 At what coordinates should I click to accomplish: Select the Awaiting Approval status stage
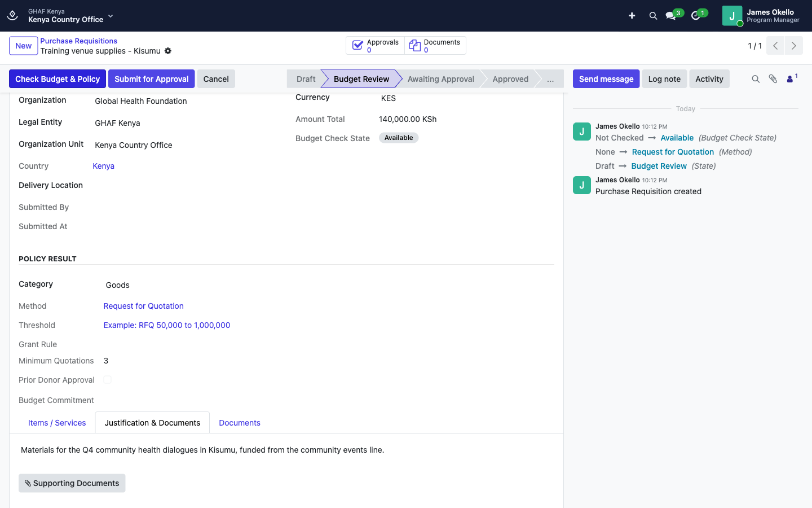[x=440, y=79]
